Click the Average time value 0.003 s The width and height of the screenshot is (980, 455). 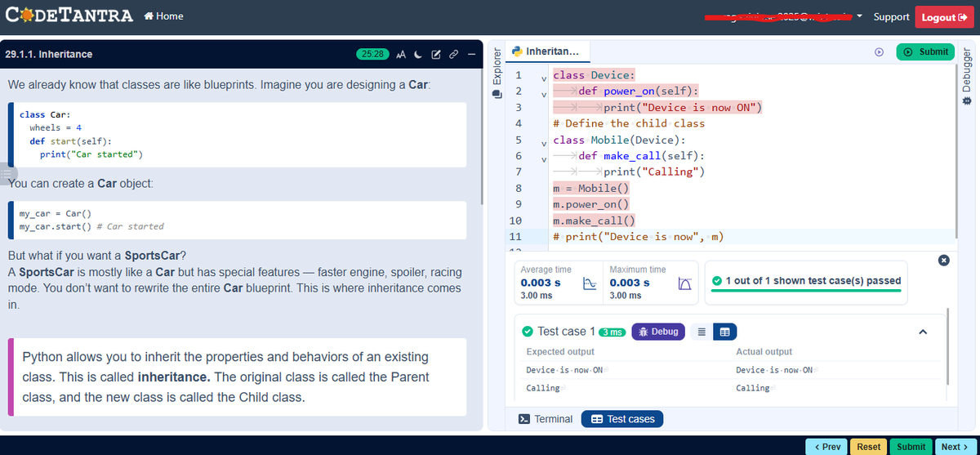pos(541,283)
